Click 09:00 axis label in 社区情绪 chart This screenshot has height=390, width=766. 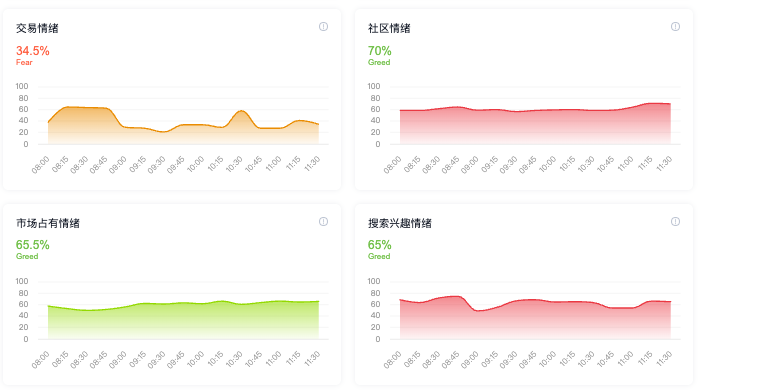point(469,164)
